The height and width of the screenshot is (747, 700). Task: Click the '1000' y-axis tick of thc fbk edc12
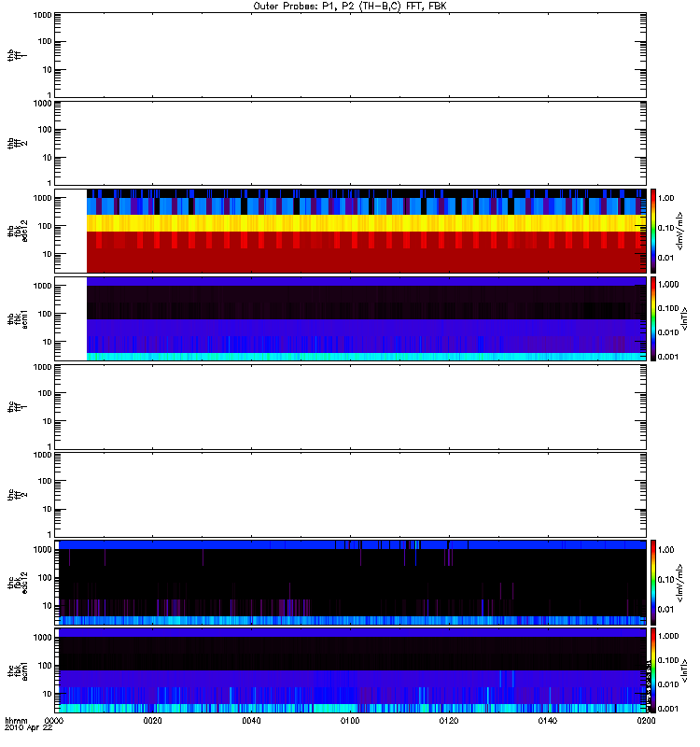tap(42, 550)
